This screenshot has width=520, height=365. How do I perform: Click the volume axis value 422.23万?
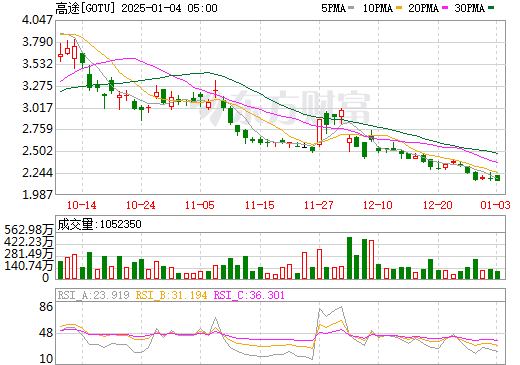tap(29, 242)
